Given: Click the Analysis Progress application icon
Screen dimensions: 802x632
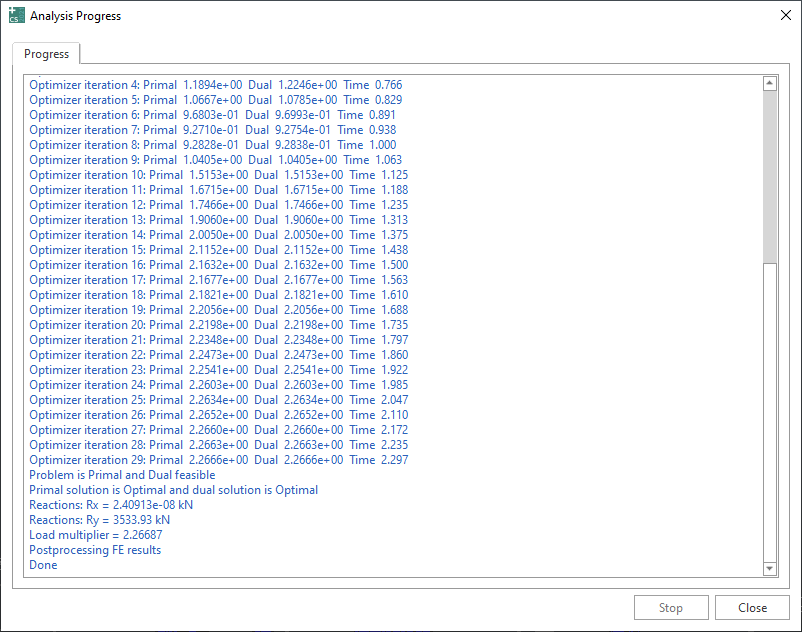Looking at the screenshot, I should (16, 15).
